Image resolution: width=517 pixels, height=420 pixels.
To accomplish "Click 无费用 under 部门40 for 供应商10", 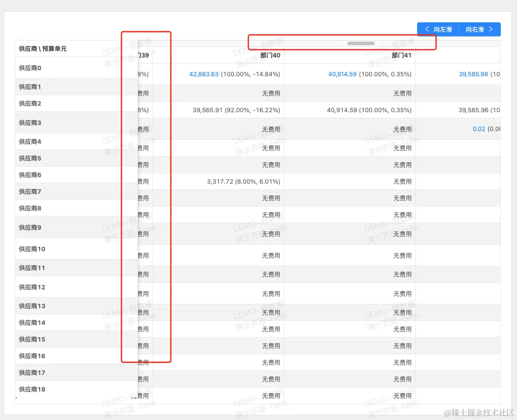I will coord(271,255).
